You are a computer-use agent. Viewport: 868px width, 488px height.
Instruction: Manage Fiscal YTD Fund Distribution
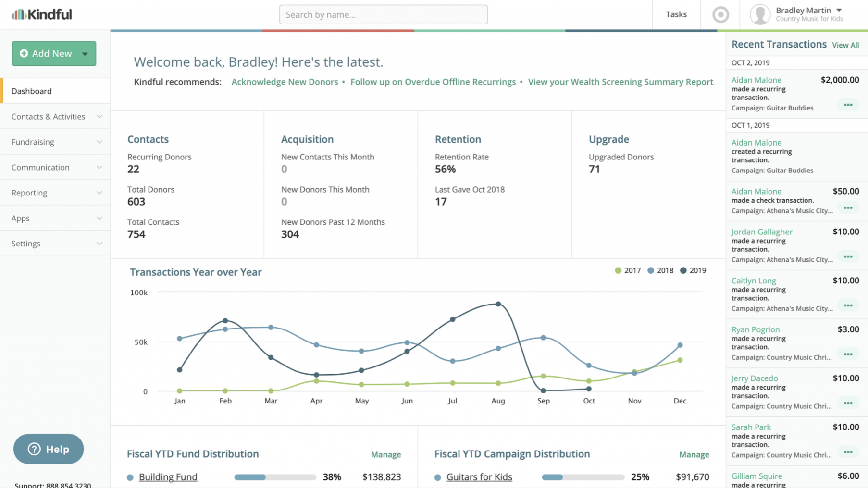(386, 454)
